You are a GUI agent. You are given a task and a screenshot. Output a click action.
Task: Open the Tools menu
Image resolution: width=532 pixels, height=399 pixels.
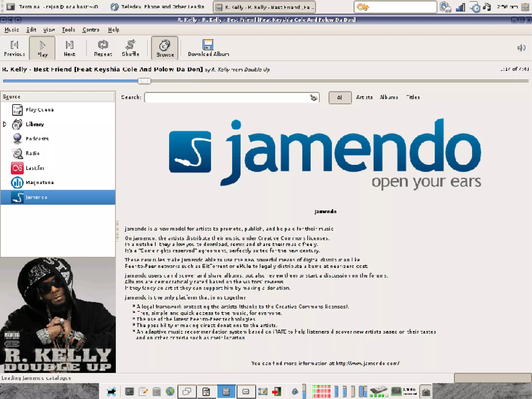pos(68,30)
